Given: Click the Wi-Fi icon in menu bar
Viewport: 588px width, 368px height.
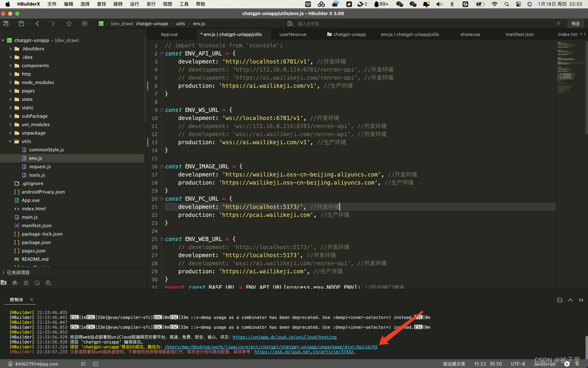Looking at the screenshot, I should coord(494,4).
